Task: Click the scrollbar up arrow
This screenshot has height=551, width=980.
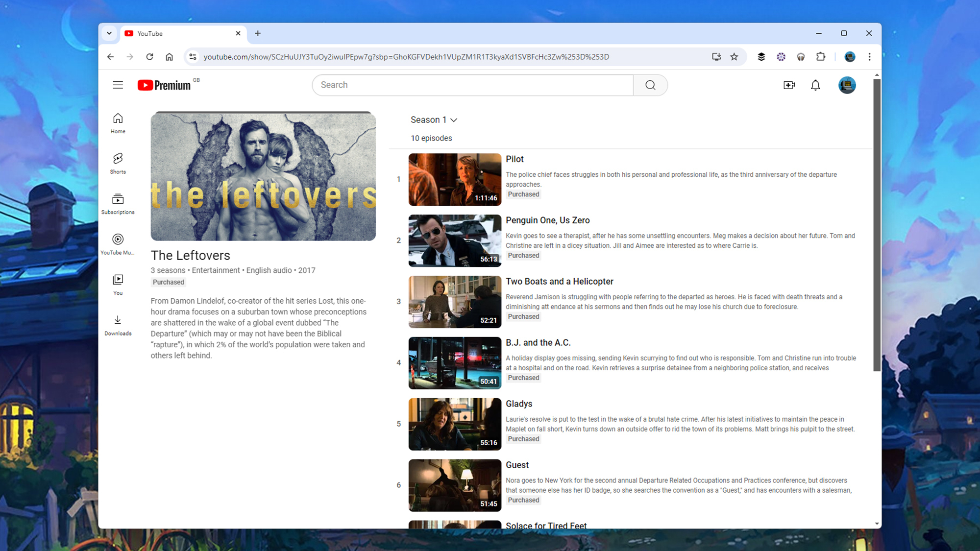Action: point(877,75)
